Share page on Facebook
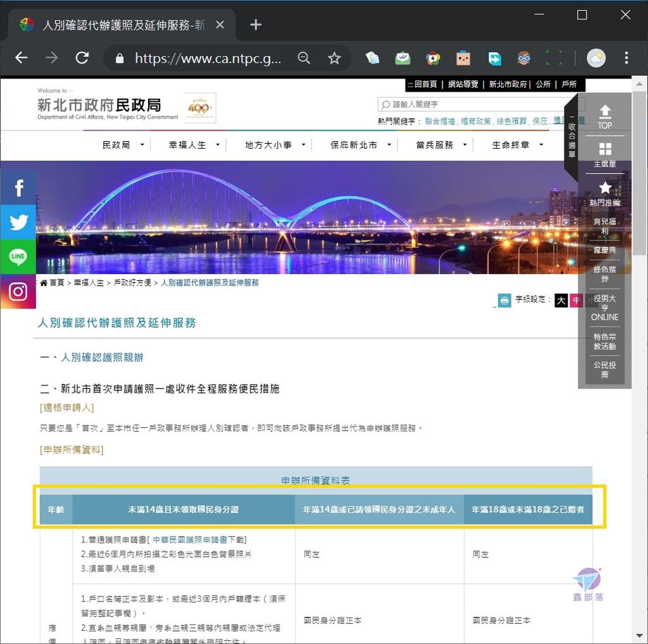 click(18, 187)
